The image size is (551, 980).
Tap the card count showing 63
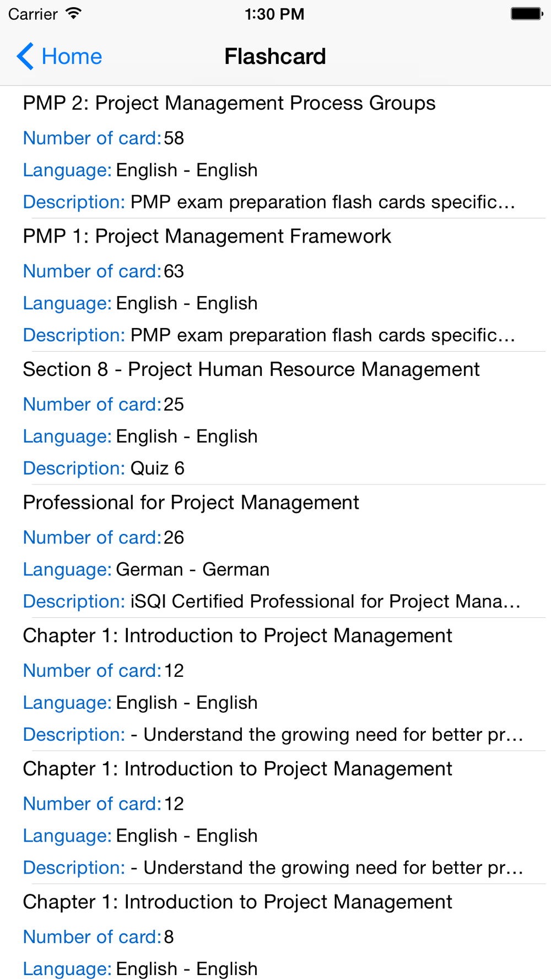(x=174, y=271)
